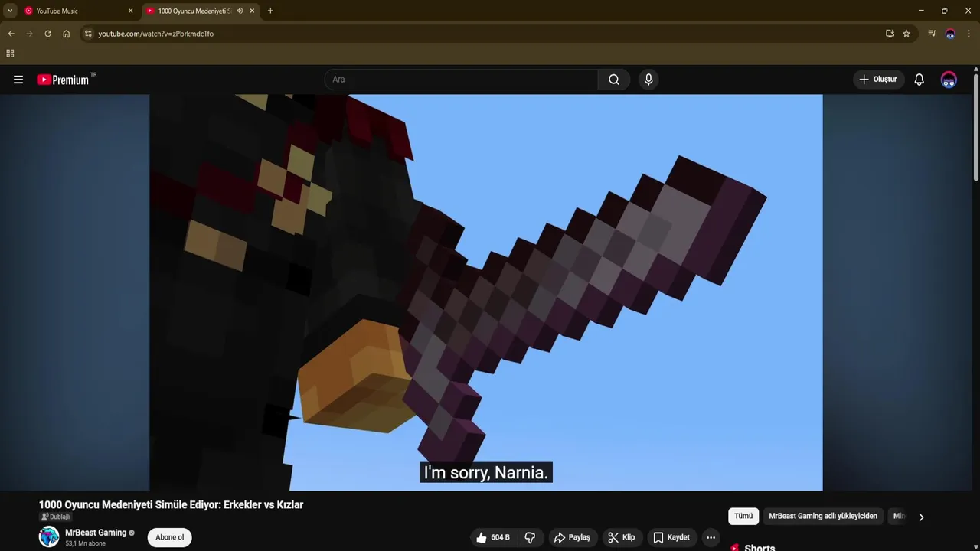Select the Tümü filter chip
Screen dimensions: 980x551
click(743, 516)
